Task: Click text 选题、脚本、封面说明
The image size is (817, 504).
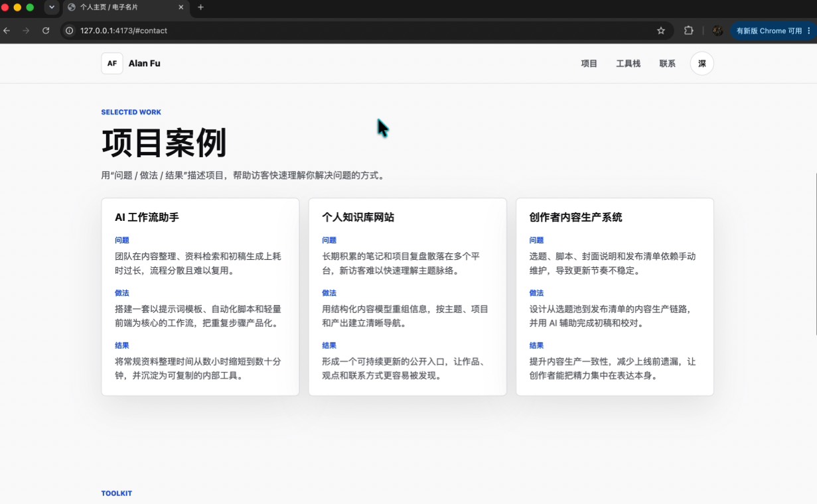Action: [x=613, y=263]
